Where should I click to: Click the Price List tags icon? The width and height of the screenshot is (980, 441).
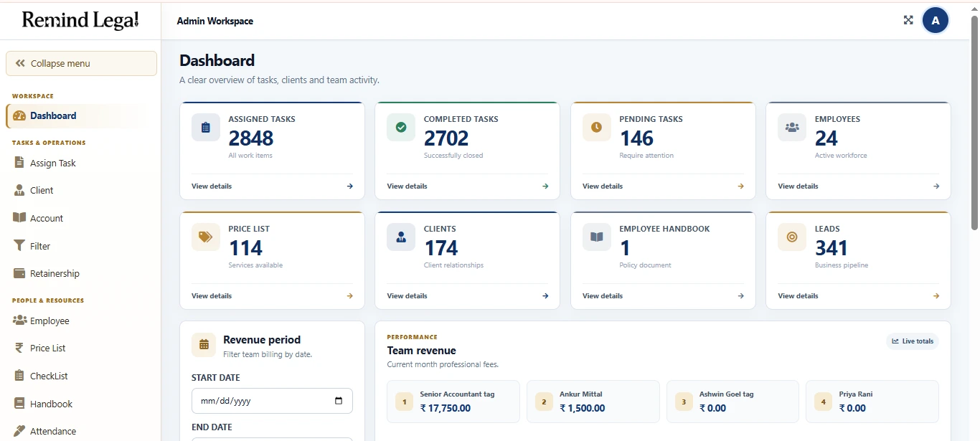coord(206,237)
